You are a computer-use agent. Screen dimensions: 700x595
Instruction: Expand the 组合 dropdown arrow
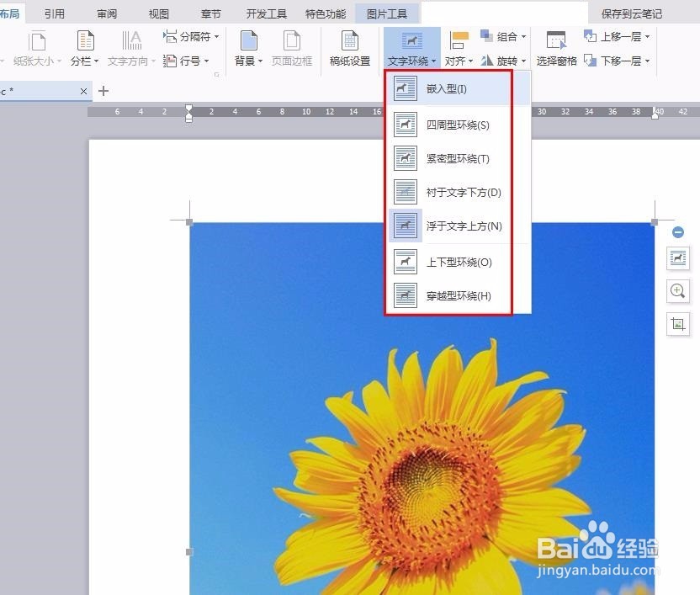[523, 36]
